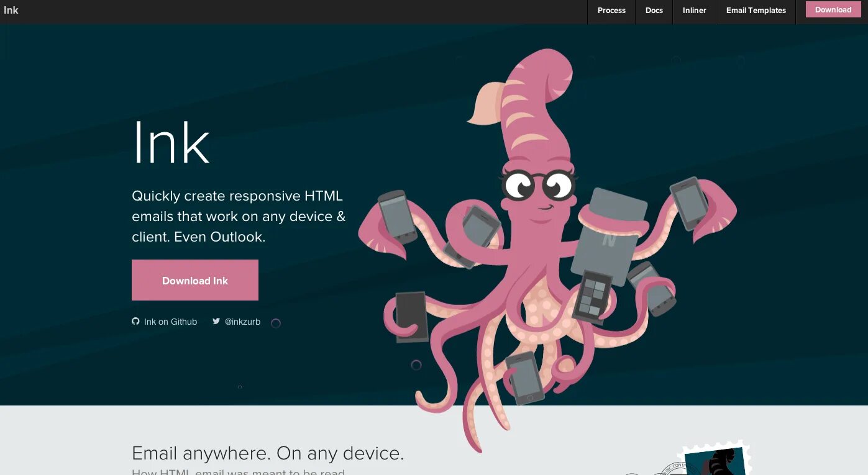Click the 'Email anywhere. On any device.' heading
Viewport: 868px width, 475px height.
point(268,453)
